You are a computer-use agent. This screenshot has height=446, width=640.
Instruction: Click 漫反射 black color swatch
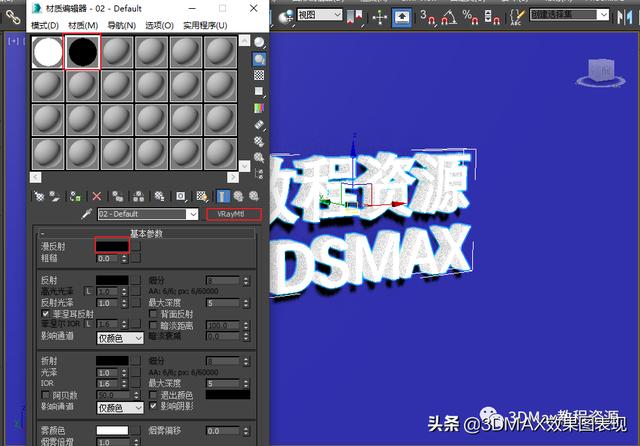112,246
